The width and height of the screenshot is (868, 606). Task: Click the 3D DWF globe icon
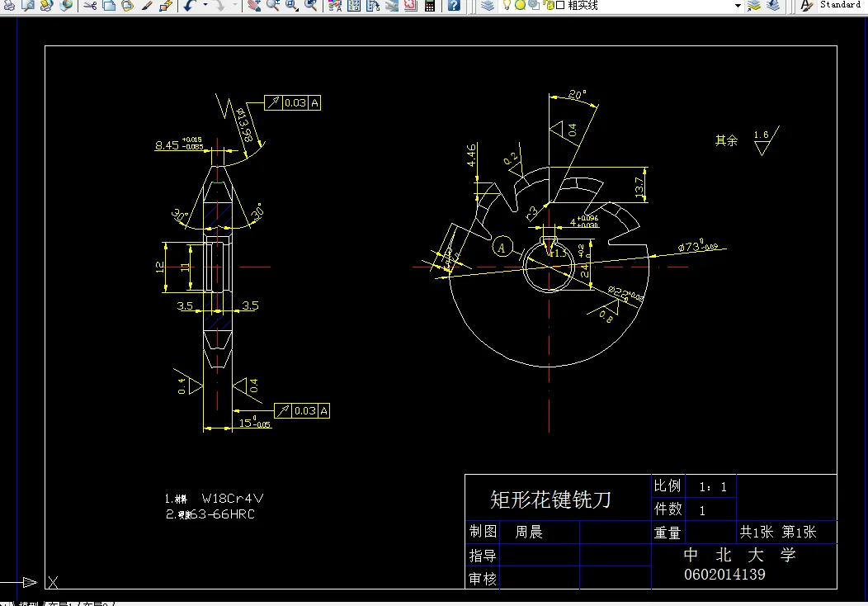tap(66, 6)
